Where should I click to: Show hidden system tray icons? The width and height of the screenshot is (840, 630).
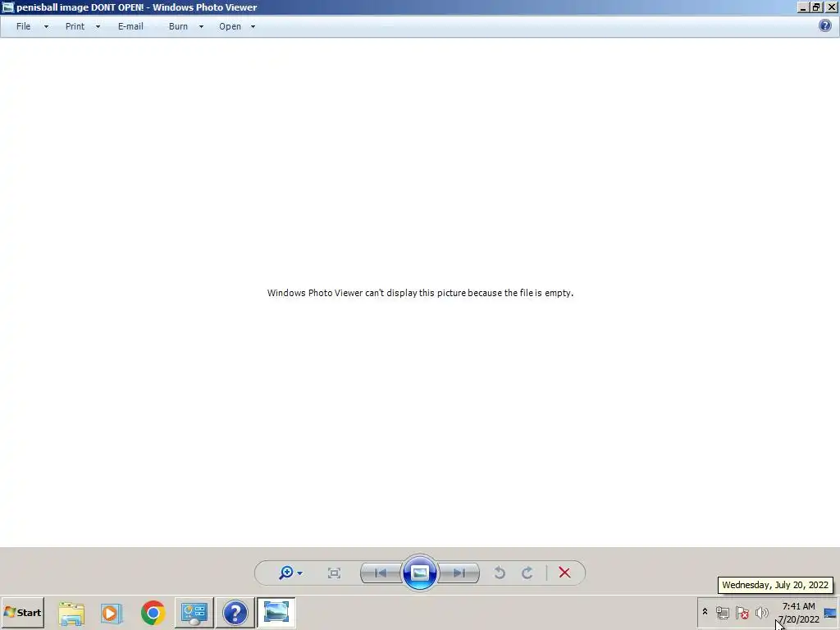click(705, 612)
